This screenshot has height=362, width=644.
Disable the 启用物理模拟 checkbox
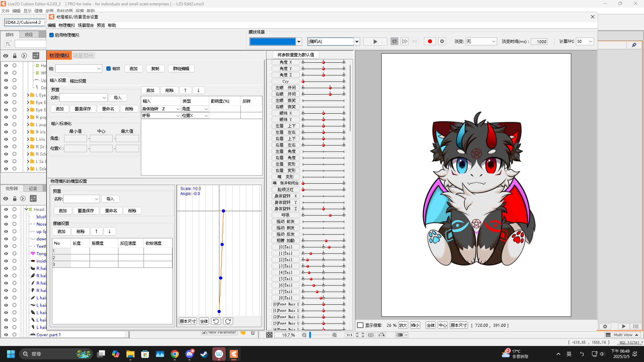[x=52, y=35]
